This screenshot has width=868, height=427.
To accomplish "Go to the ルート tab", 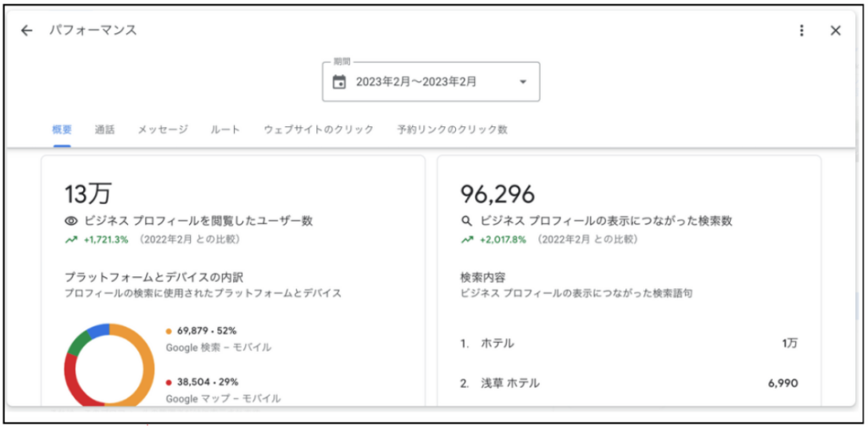I will [x=225, y=130].
